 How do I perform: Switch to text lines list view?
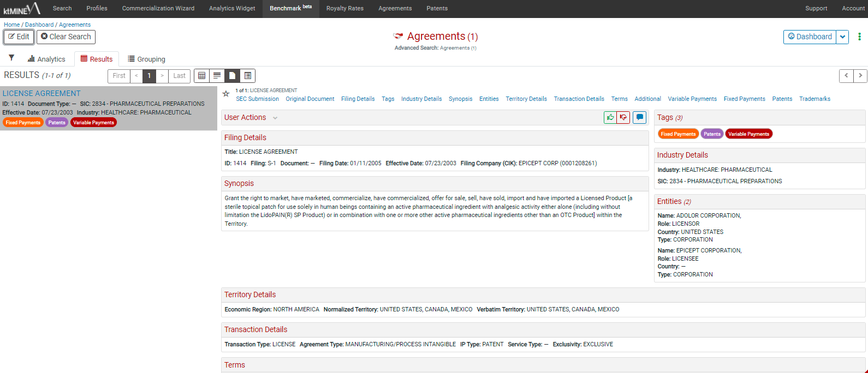(217, 76)
